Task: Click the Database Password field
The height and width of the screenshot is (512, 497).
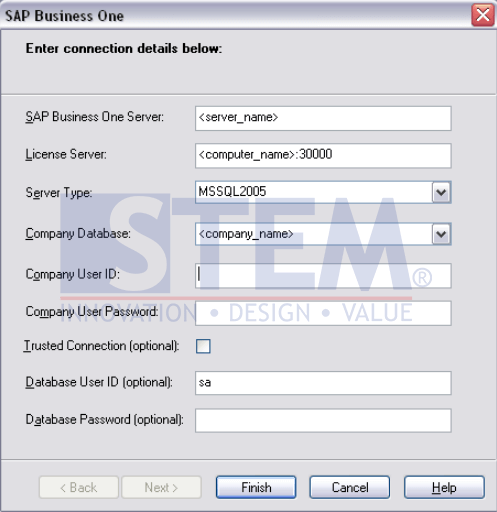Action: click(323, 420)
